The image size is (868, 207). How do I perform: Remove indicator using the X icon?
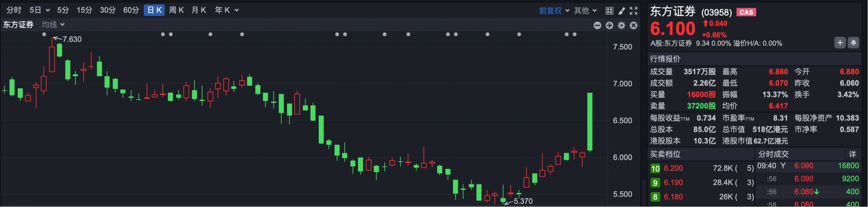[x=634, y=25]
